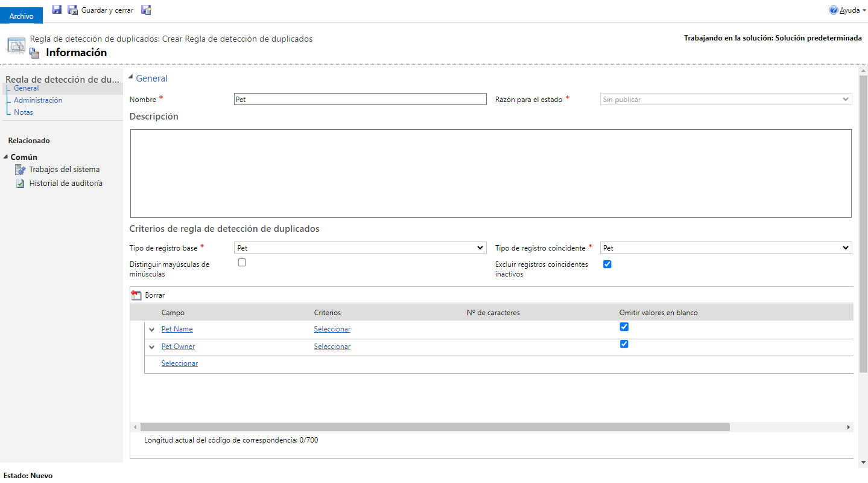
Task: Go to the Notas section
Action: click(24, 112)
